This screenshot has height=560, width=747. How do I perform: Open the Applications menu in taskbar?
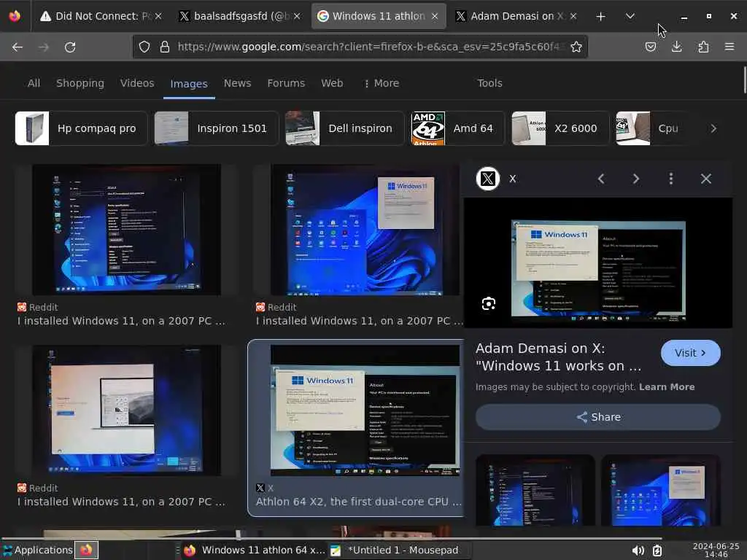point(38,550)
